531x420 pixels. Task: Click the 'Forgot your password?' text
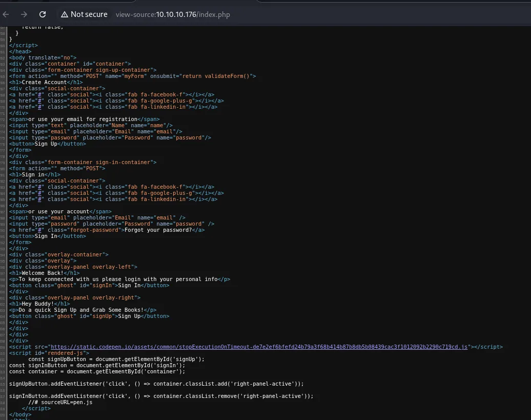pyautogui.click(x=158, y=230)
